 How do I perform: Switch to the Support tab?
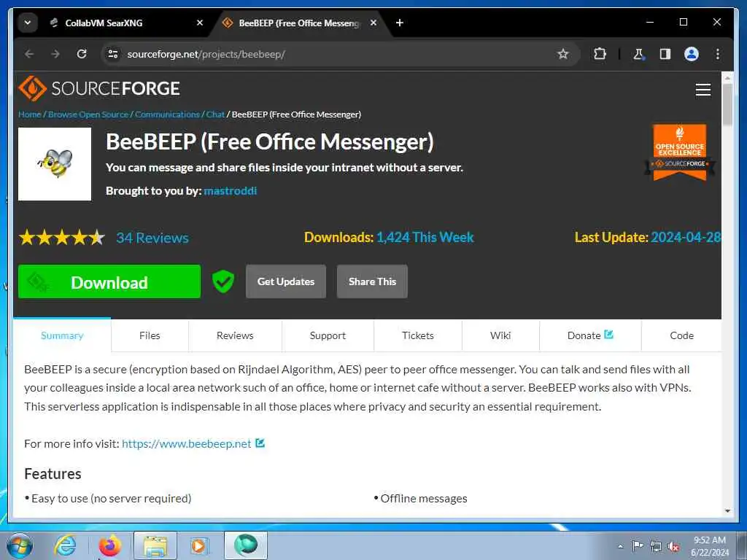[328, 335]
